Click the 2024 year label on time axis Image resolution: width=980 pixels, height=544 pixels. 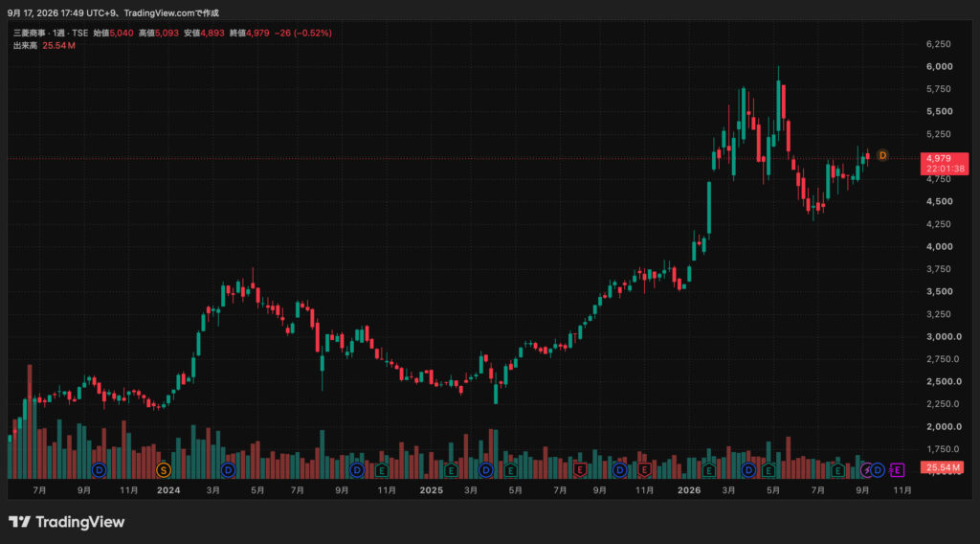pos(168,490)
